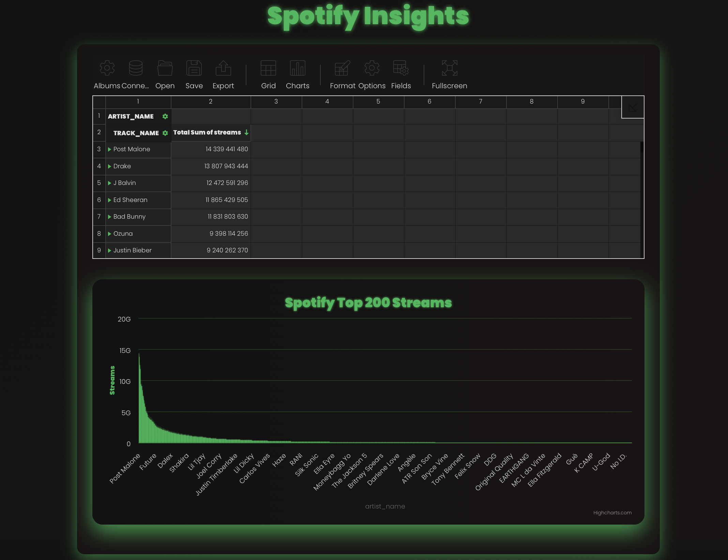This screenshot has width=728, height=560.
Task: Click the Spotify Top 200 Streams chart title
Action: (x=368, y=303)
